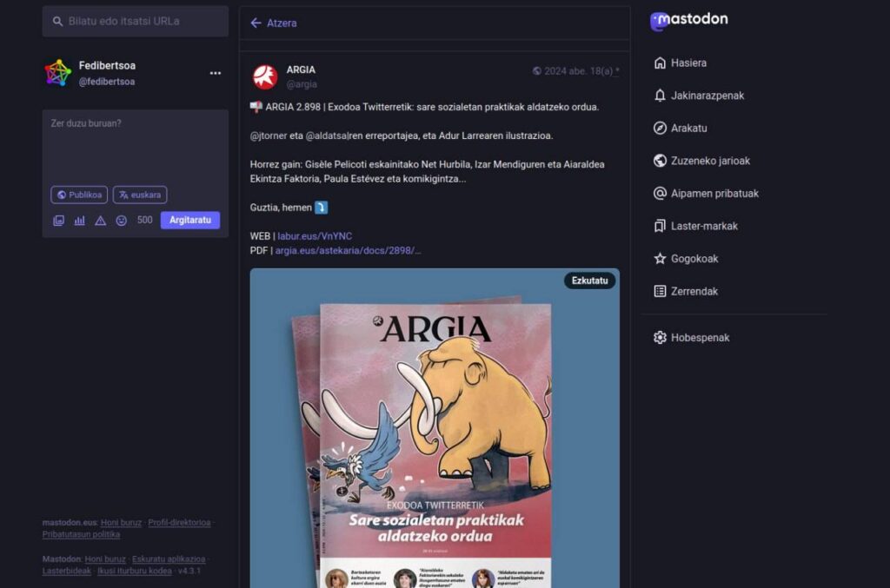Open Arakatu explore compass icon

687,129
